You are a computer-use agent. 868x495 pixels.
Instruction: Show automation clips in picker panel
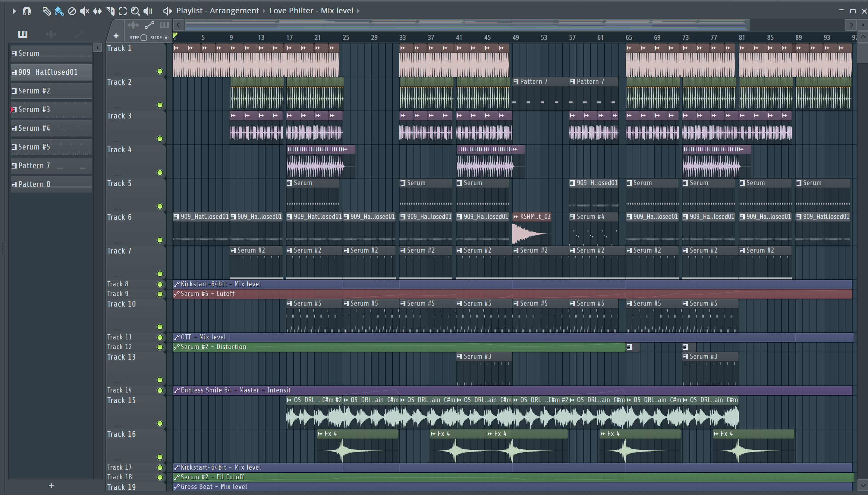80,34
